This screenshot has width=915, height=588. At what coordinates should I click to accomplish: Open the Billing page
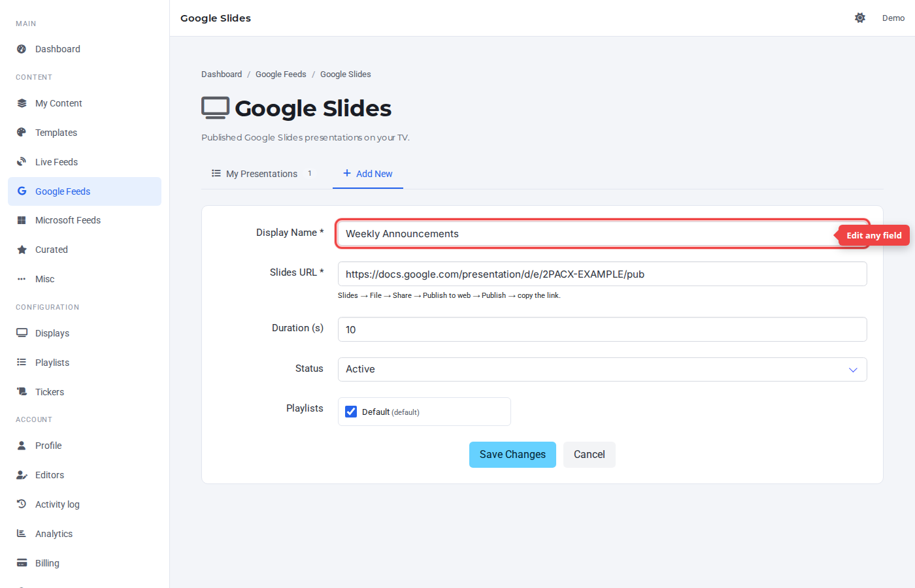(x=84, y=563)
